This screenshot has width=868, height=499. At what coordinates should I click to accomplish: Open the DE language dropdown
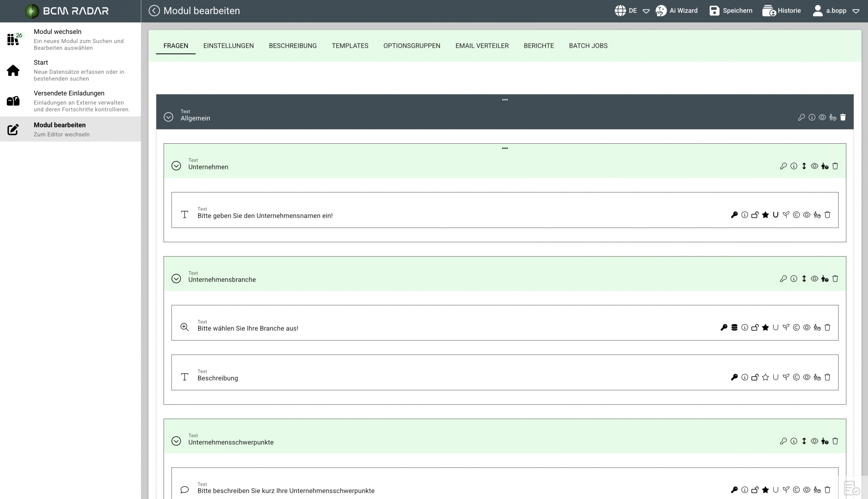coord(632,11)
